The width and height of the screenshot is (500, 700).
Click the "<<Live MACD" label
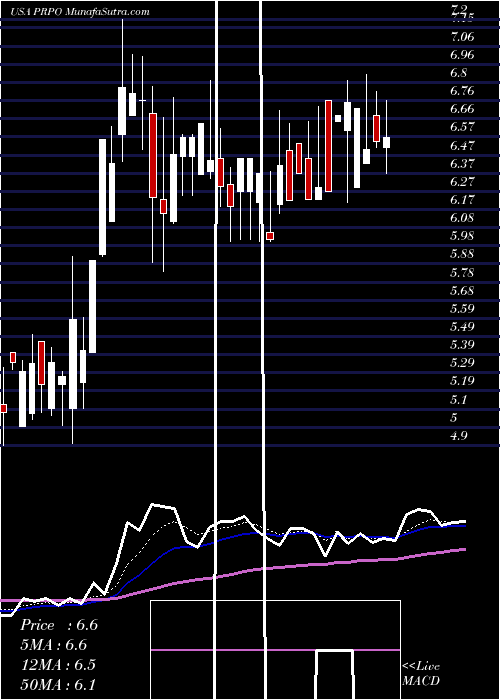421,674
